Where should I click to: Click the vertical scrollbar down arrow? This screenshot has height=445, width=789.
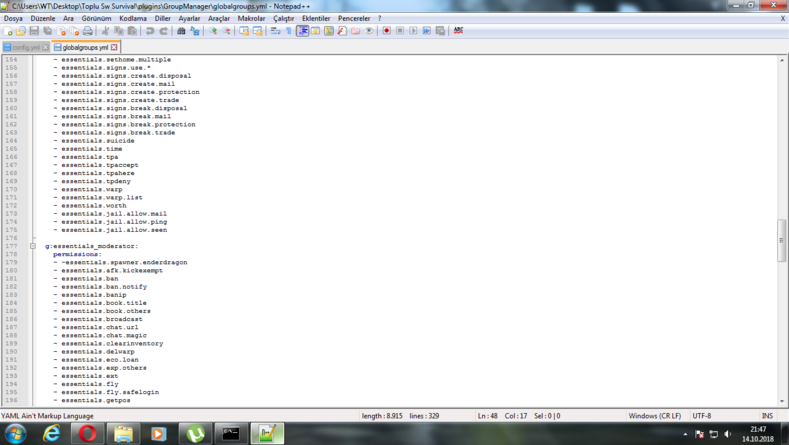782,401
